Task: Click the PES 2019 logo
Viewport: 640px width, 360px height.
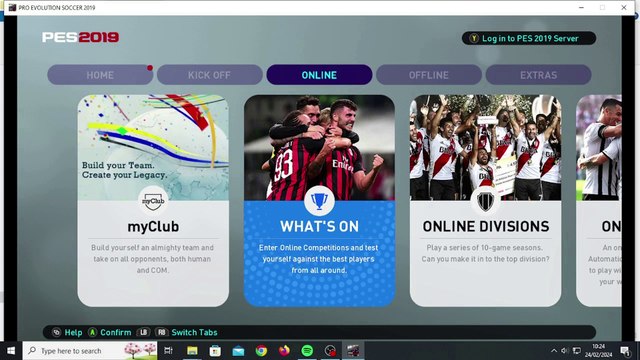Action: pyautogui.click(x=80, y=37)
